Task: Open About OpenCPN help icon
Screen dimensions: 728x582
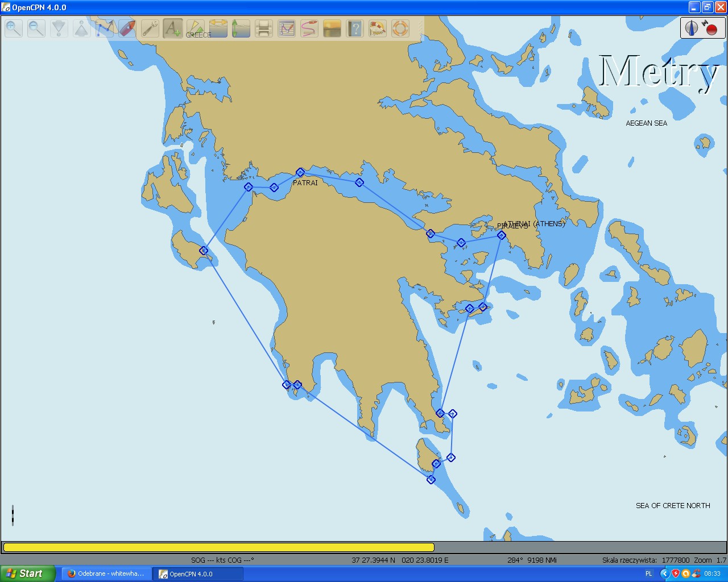Action: [x=355, y=28]
